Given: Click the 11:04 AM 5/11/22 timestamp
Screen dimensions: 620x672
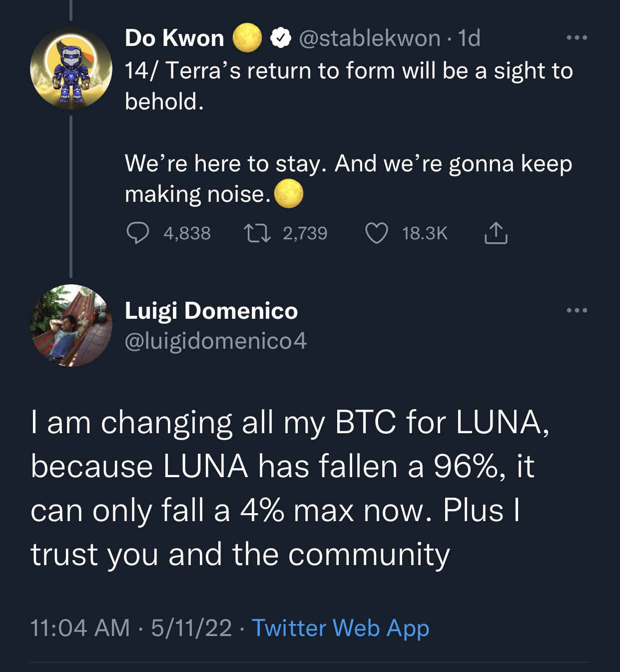Looking at the screenshot, I should [131, 628].
